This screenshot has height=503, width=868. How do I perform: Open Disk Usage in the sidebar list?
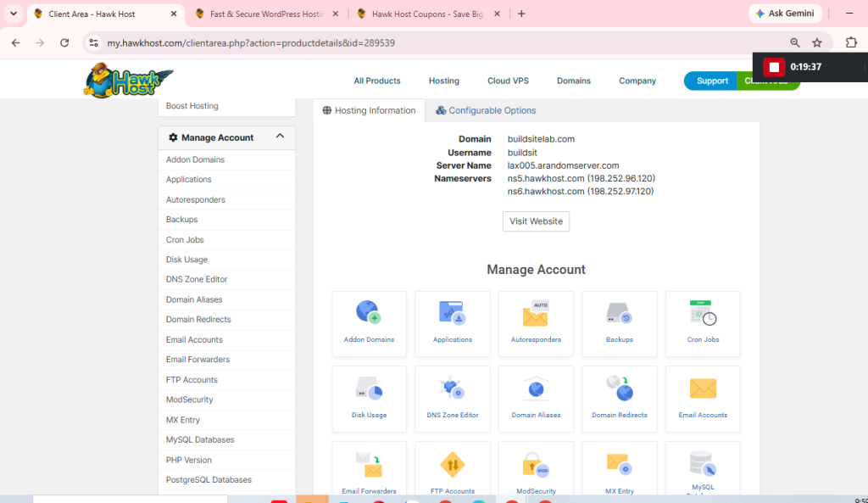[226, 260]
